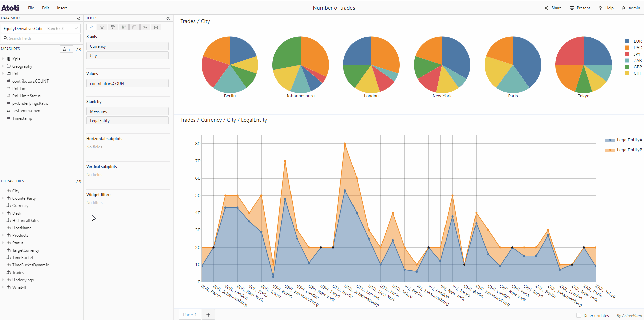The width and height of the screenshot is (644, 320).
Task: Select the LegalEntity field in Stack by
Action: tap(127, 121)
